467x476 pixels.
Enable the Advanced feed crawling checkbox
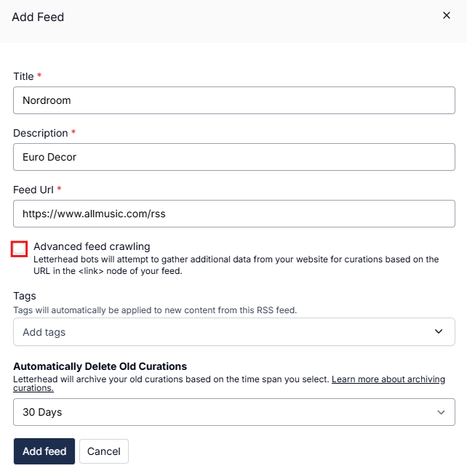tap(20, 249)
